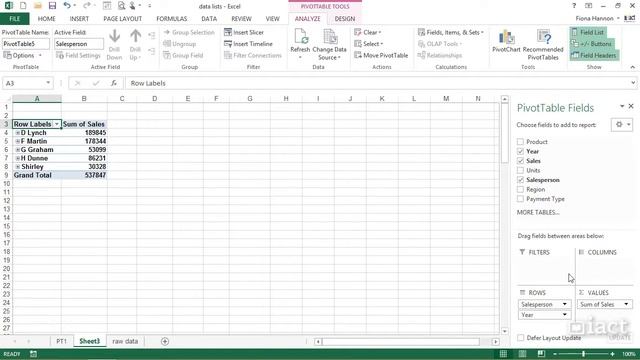Click the insert function fx icon
640x360 pixels.
pyautogui.click(x=113, y=83)
